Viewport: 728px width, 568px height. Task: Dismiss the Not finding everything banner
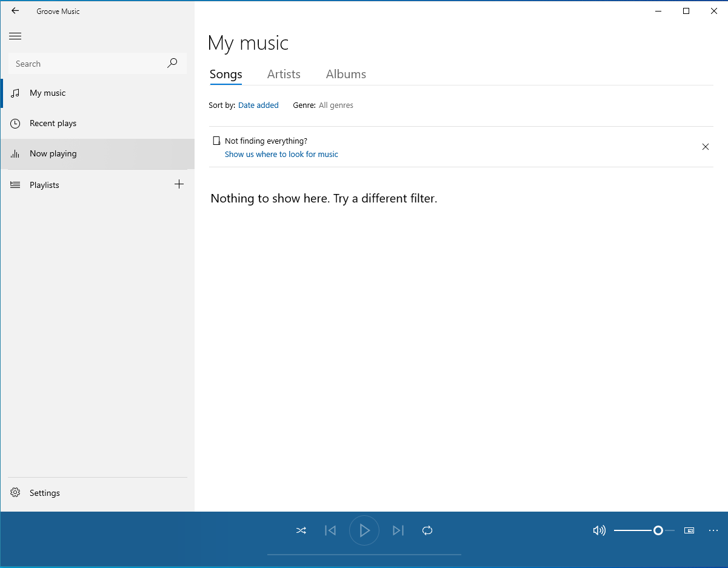pos(706,147)
